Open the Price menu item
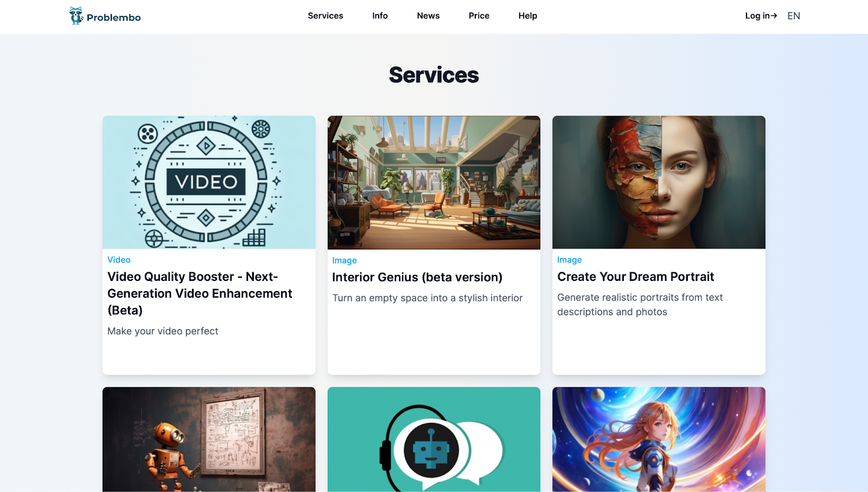The image size is (868, 492). point(479,16)
